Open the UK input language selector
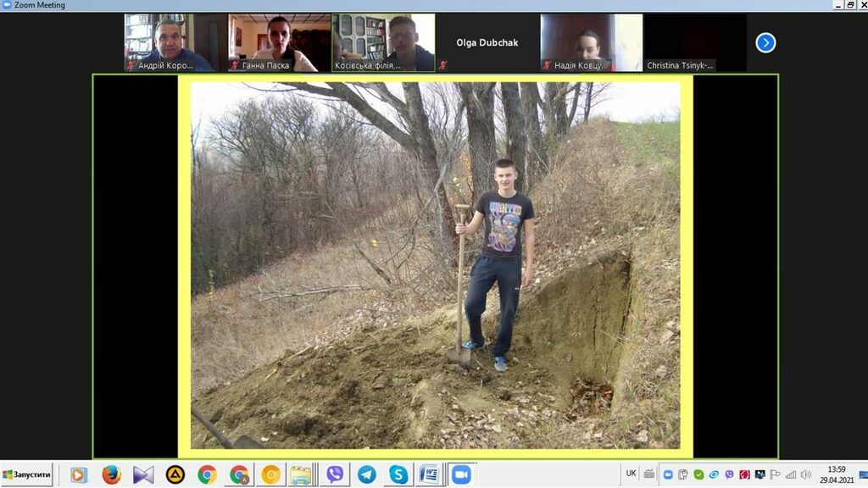The image size is (868, 488). (x=631, y=474)
